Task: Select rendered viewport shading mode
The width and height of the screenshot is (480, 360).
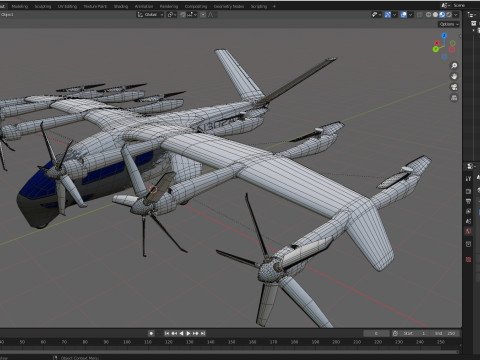Action: pos(449,15)
